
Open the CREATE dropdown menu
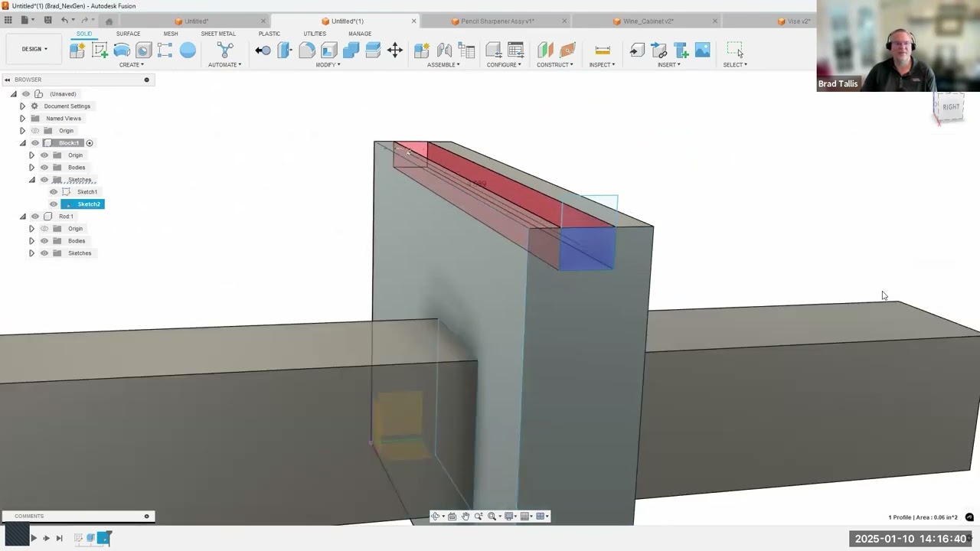click(131, 65)
